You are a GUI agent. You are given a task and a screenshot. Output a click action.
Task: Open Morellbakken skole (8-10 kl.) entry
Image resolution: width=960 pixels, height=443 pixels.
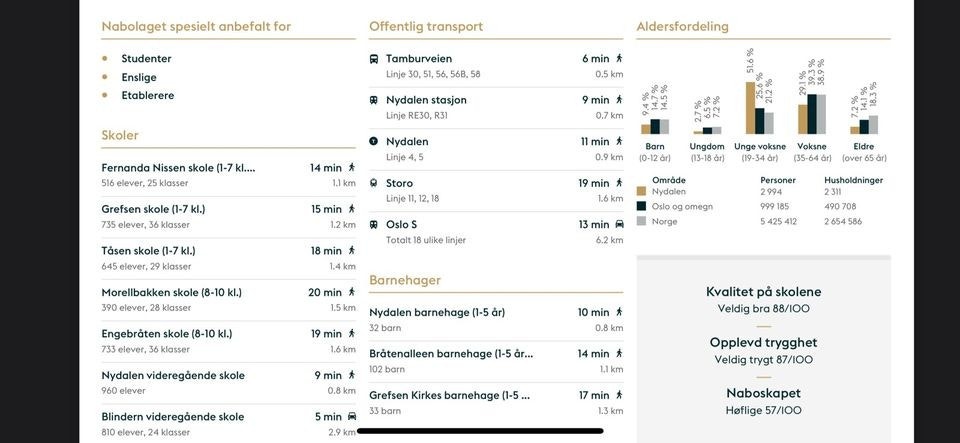tap(171, 293)
